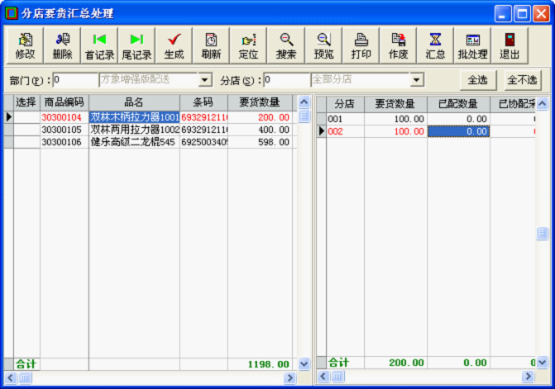Click the 打印 (print) toolbar icon

pyautogui.click(x=361, y=46)
